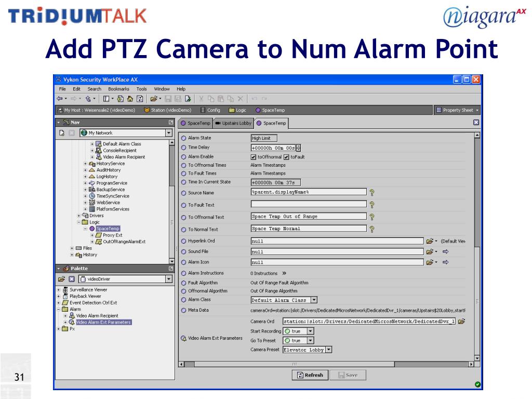Image resolution: width=532 pixels, height=399 pixels.
Task: Click the folder browse icon for Hyperlink Ord
Action: [430, 241]
